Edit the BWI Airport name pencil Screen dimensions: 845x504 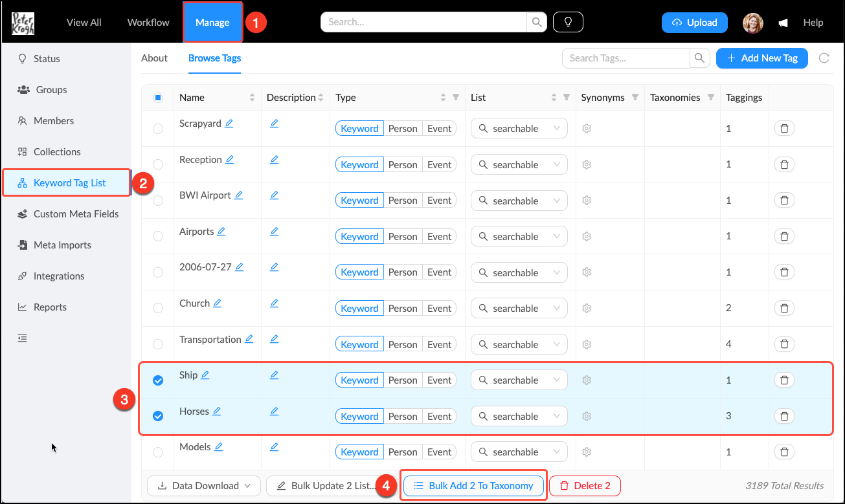(x=238, y=195)
